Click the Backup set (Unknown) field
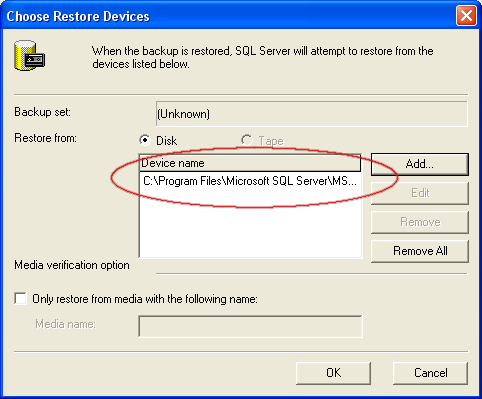The width and height of the screenshot is (482, 399). click(312, 114)
